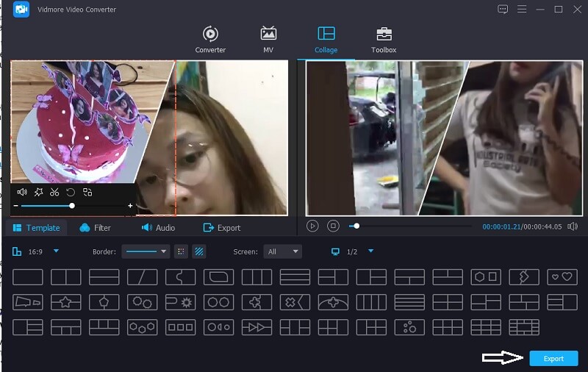Click the swap clips icon on the overlay
The height and width of the screenshot is (372, 588).
pyautogui.click(x=87, y=192)
